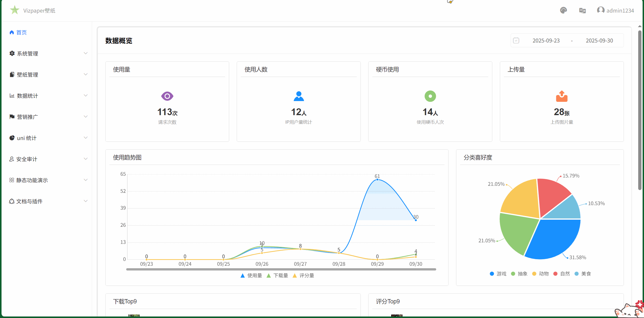644x318 pixels.
Task: Click the trend chart zoom slider bar
Action: point(281,269)
